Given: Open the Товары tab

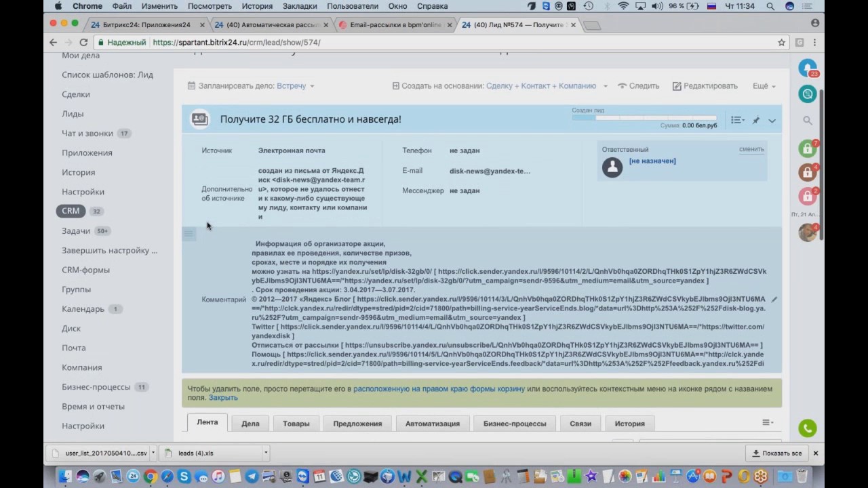Looking at the screenshot, I should click(x=296, y=423).
